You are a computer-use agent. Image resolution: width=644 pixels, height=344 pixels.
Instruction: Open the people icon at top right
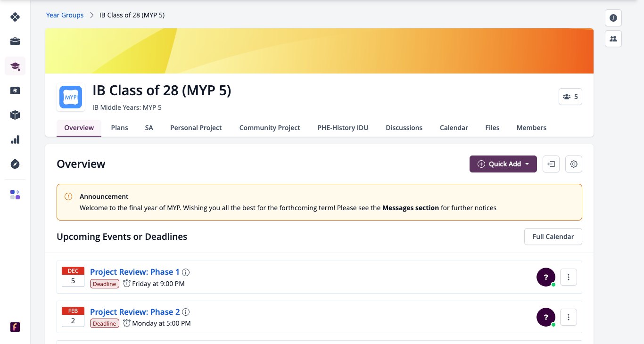pos(613,39)
